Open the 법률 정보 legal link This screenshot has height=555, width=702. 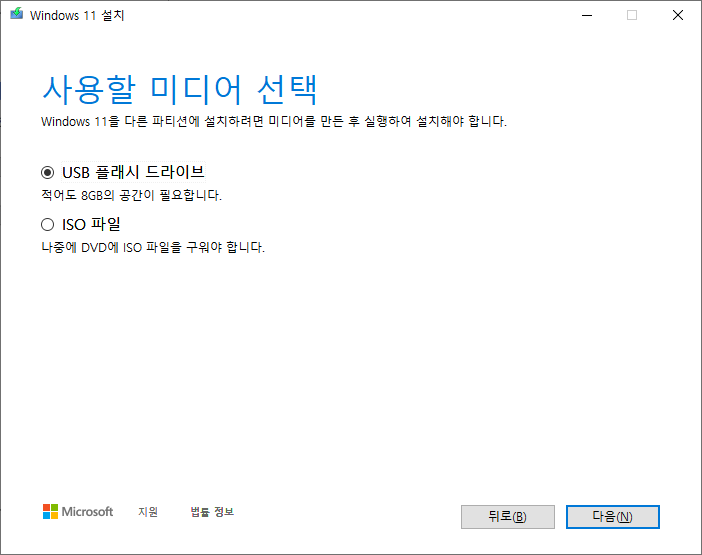212,512
